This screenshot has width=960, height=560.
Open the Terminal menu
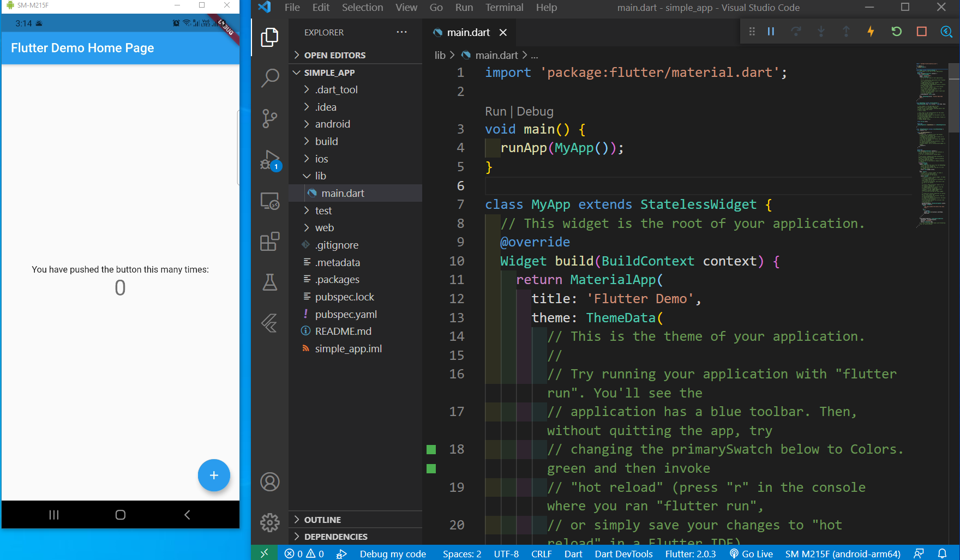[x=504, y=8]
